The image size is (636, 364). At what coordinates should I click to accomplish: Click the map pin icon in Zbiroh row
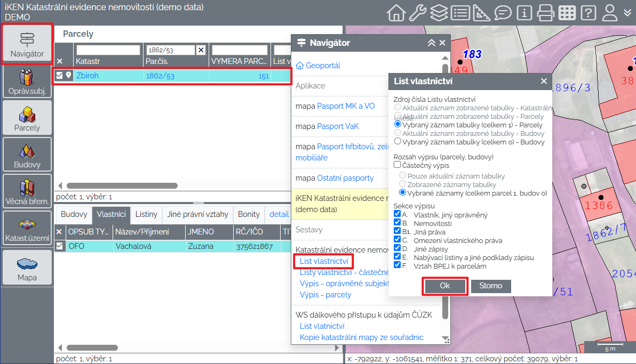pos(68,76)
